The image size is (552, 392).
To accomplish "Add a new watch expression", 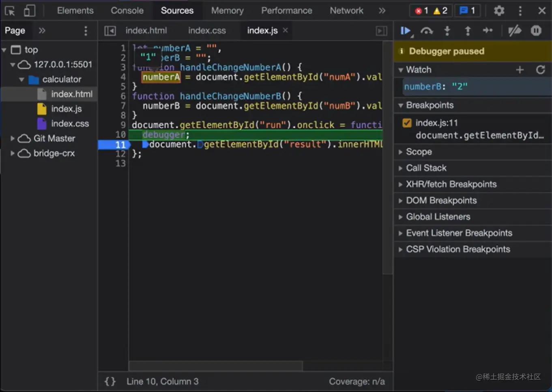I will pos(520,70).
